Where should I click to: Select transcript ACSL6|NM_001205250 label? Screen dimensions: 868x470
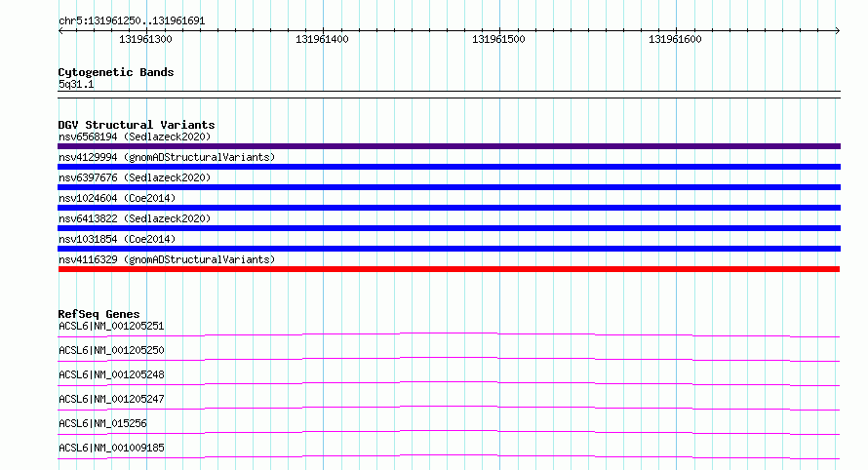pos(111,350)
